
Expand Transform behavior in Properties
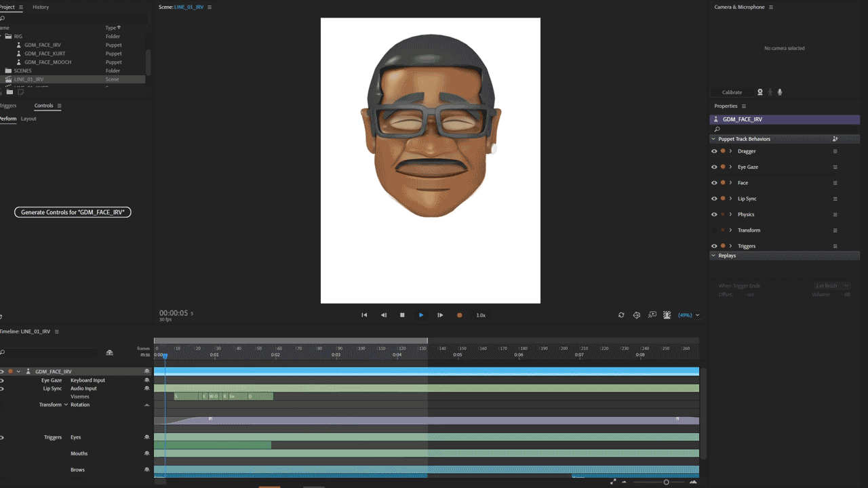730,230
